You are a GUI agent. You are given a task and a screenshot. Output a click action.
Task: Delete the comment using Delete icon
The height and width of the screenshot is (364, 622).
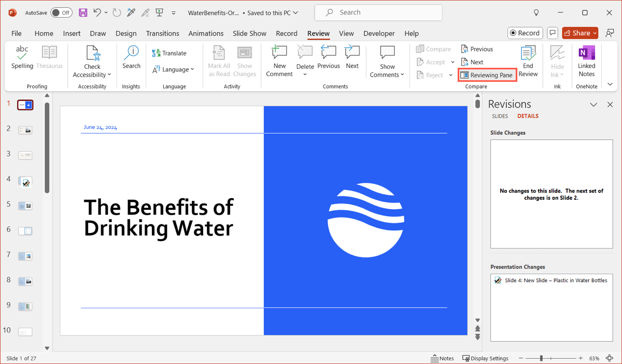coord(305,53)
